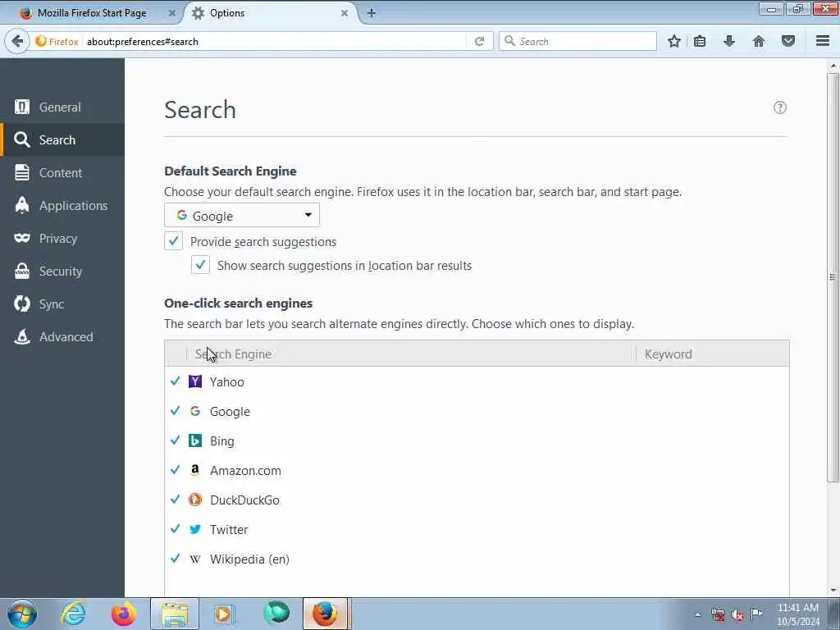This screenshot has height=630, width=840.
Task: Click the Google G icon in list
Action: tap(195, 411)
